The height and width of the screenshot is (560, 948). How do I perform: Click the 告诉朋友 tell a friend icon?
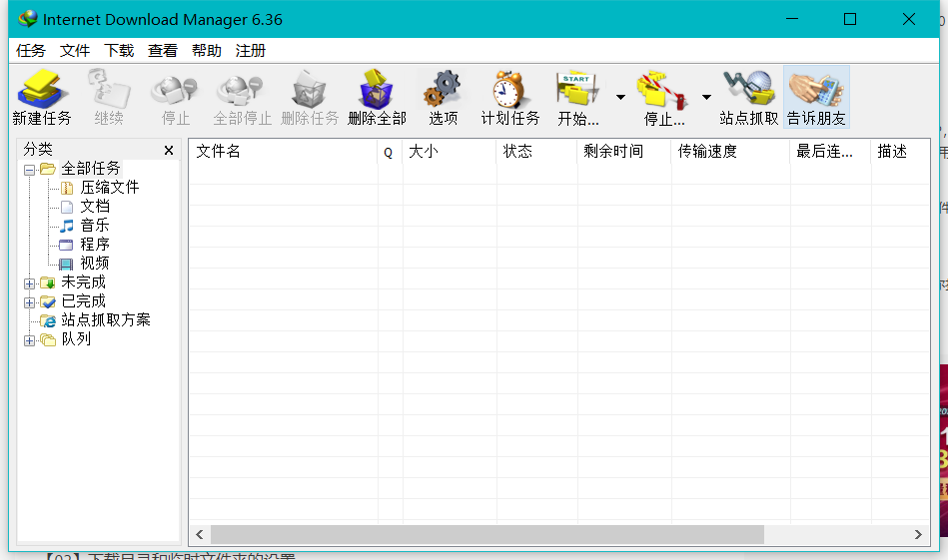(x=816, y=97)
